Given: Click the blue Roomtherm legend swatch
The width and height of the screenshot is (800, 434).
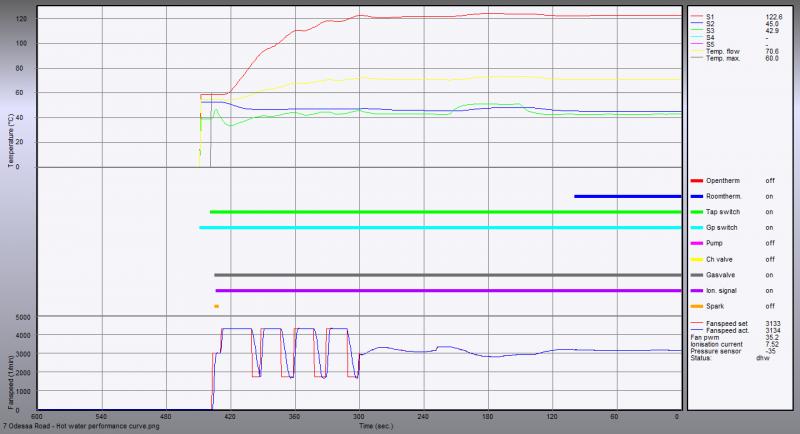Looking at the screenshot, I should 696,197.
